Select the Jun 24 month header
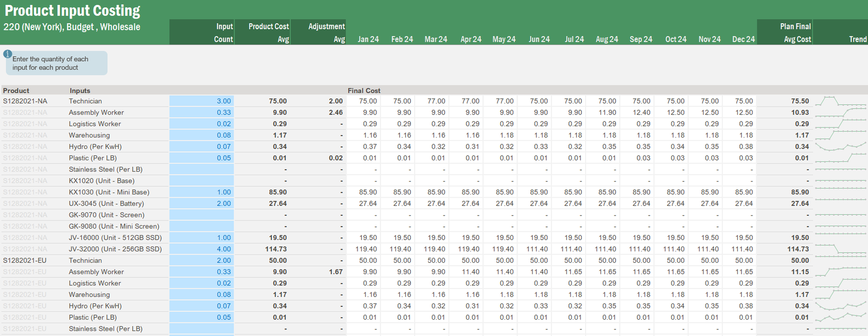Image resolution: width=868 pixels, height=336 pixels. click(x=539, y=40)
